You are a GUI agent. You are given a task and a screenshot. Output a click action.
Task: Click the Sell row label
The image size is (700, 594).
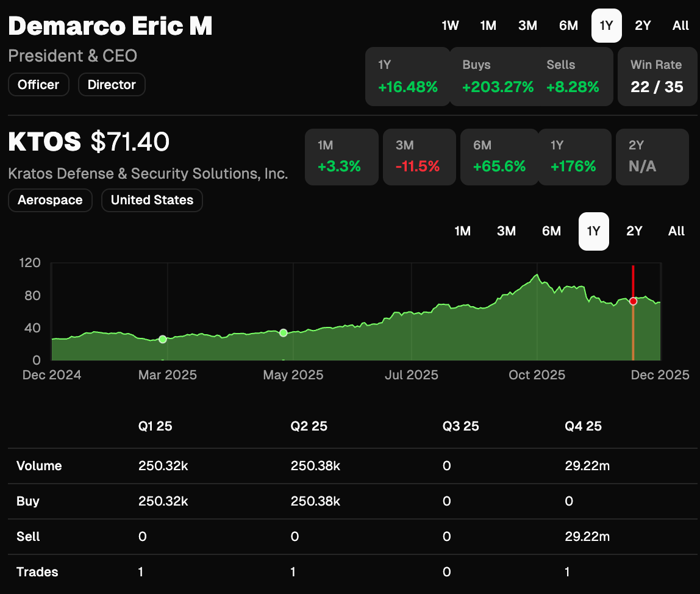click(27, 537)
